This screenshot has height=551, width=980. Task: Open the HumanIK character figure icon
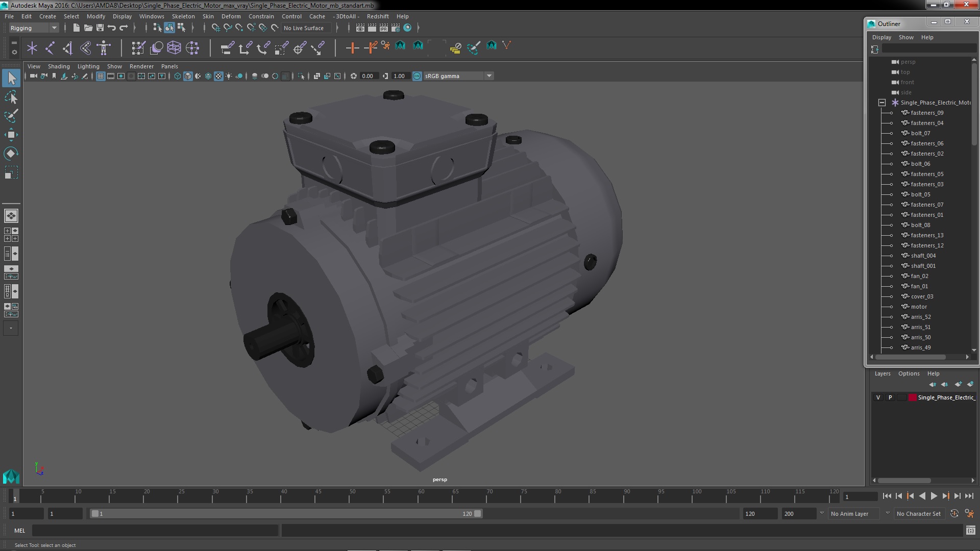tap(104, 48)
